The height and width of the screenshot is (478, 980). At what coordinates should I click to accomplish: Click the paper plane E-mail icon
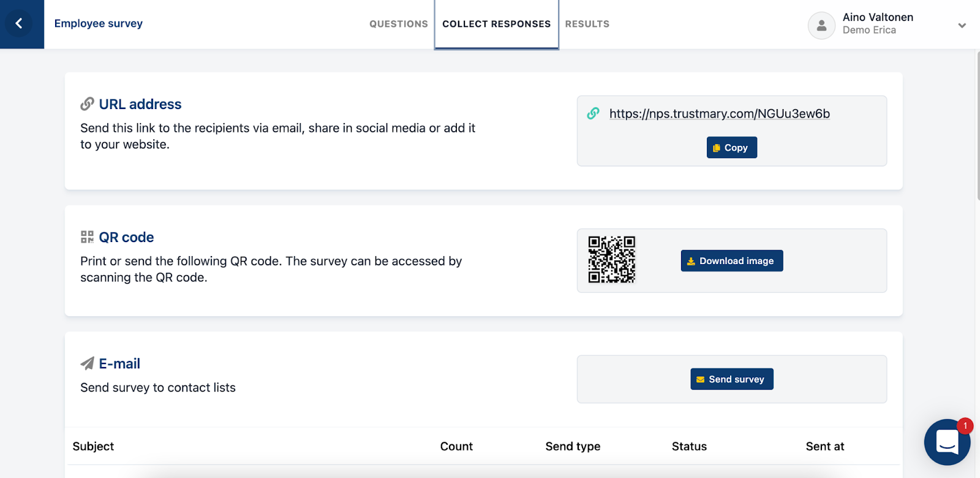click(x=87, y=363)
